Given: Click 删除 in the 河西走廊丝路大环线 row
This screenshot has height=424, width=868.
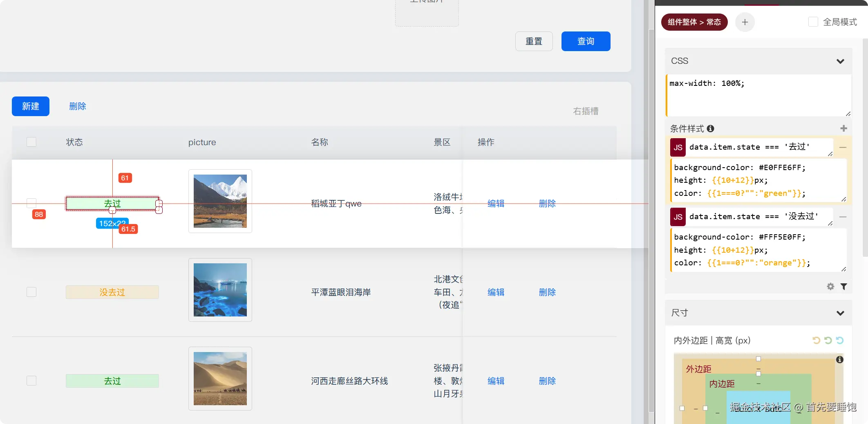Looking at the screenshot, I should (x=547, y=381).
